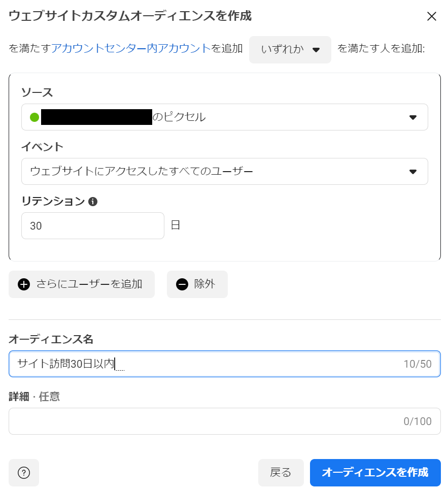
Task: Open the イベント dropdown arrow
Action: [x=412, y=172]
